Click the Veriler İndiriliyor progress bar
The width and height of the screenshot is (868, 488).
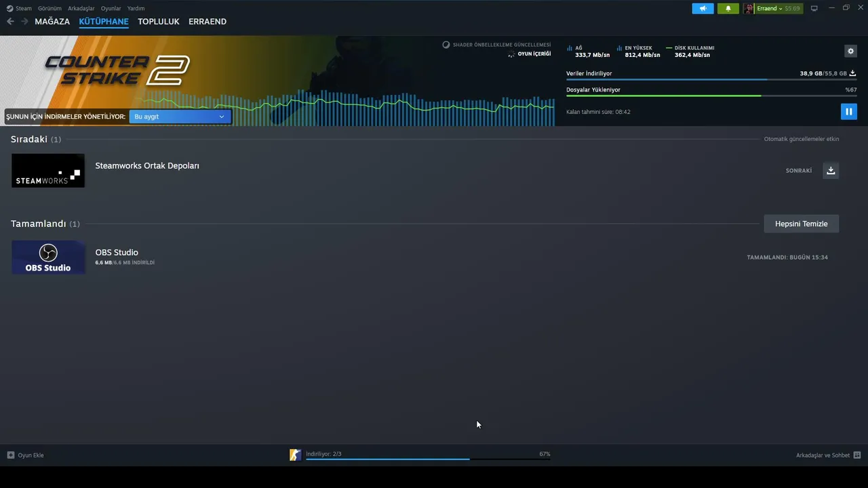[x=711, y=80]
